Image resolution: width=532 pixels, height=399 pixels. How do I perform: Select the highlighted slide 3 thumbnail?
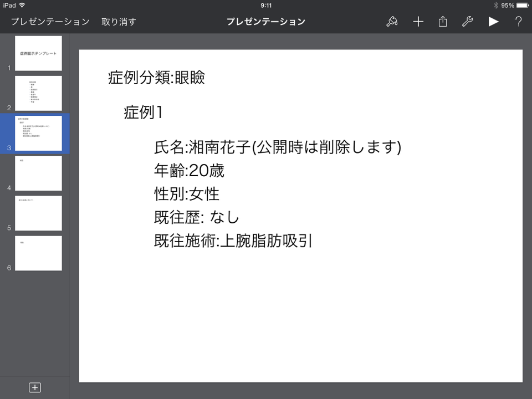(x=38, y=133)
